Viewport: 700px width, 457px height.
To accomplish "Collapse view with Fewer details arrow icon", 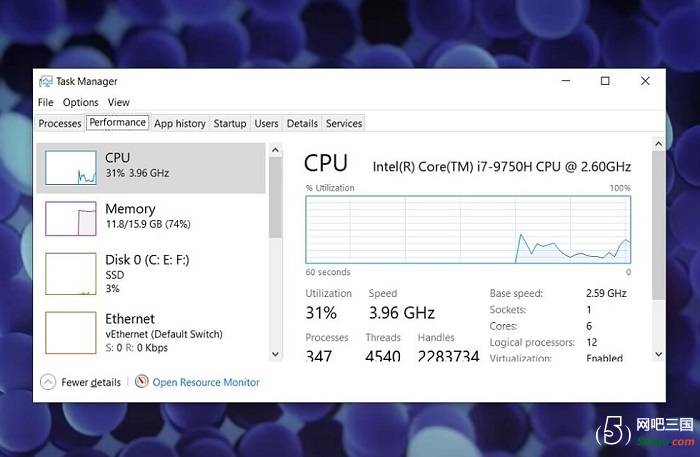I will [48, 382].
